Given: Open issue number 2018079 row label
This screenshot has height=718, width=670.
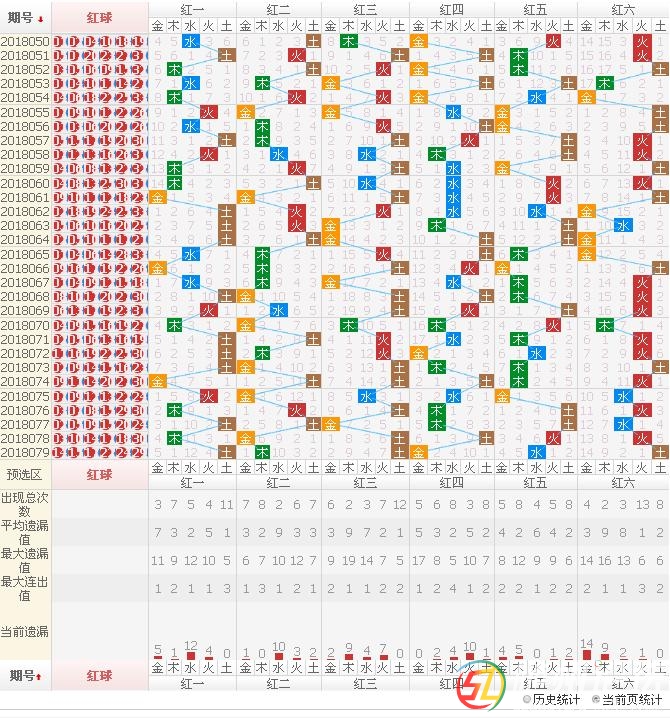Looking at the screenshot, I should tap(25, 452).
